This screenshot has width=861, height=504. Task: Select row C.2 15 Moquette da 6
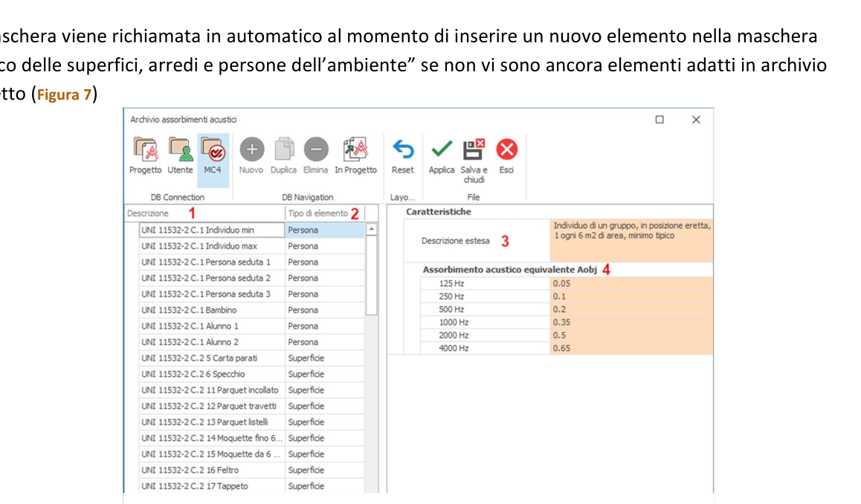[211, 454]
